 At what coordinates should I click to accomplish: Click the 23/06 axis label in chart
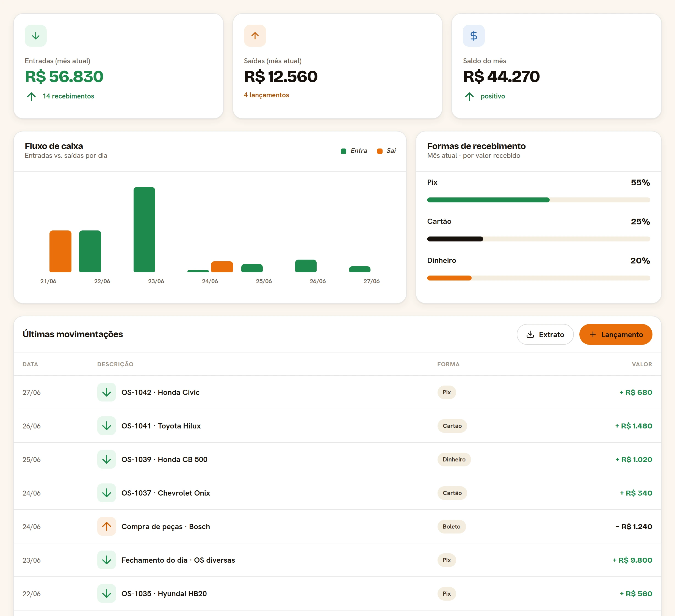pos(156,281)
